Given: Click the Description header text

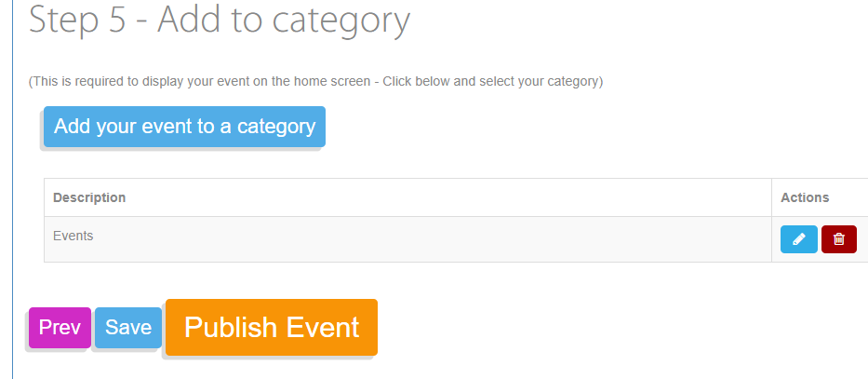Looking at the screenshot, I should [x=89, y=197].
